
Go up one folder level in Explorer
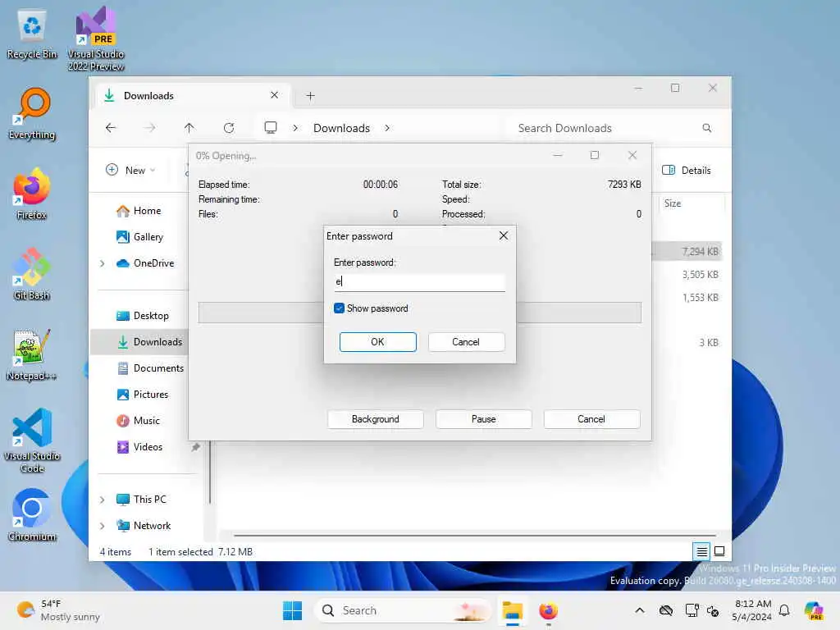(x=189, y=128)
